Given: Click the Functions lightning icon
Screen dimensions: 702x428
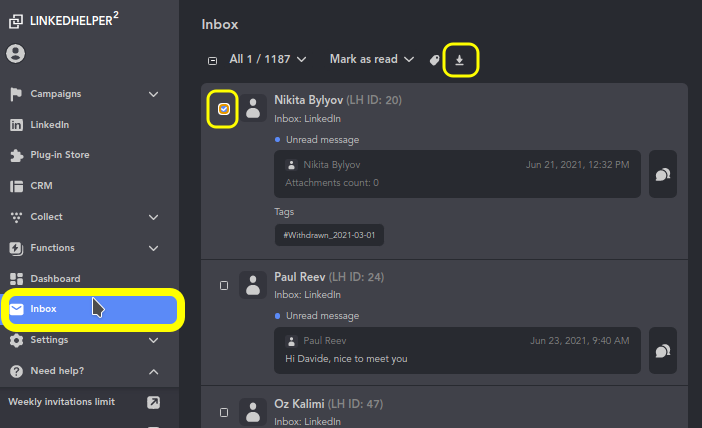Looking at the screenshot, I should (x=16, y=248).
